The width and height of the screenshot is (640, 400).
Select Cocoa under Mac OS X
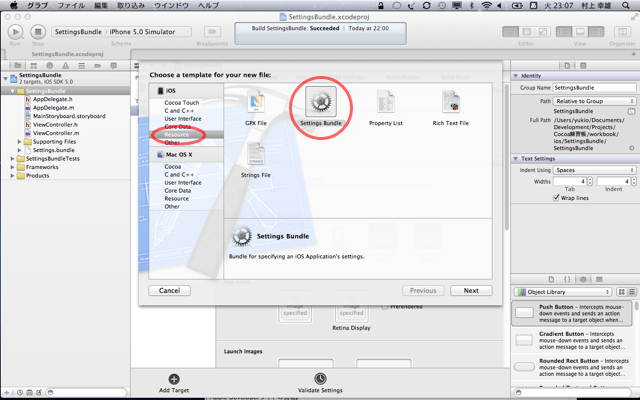pos(173,167)
